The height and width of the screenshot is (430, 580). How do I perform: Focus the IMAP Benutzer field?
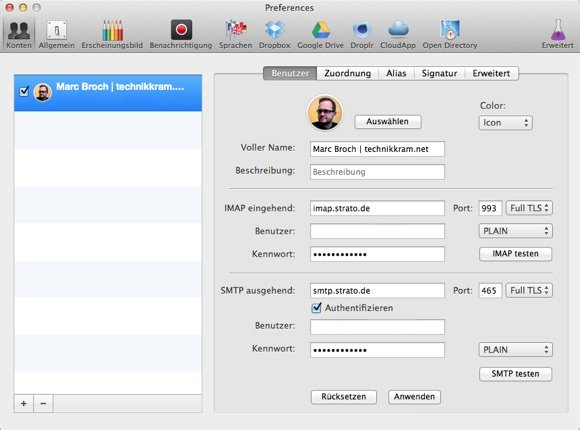(377, 231)
